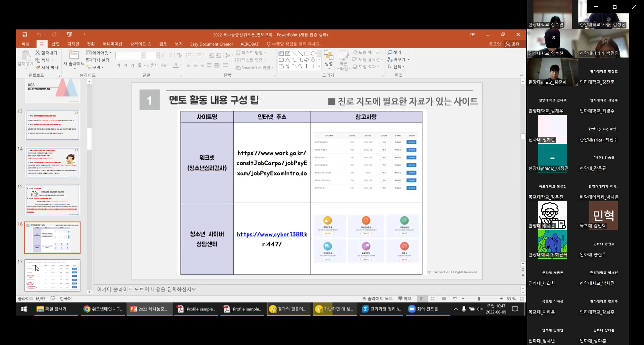Viewport: 644px width, 345px height.
Task: Select slide 17 thumbnail
Action: point(52,275)
